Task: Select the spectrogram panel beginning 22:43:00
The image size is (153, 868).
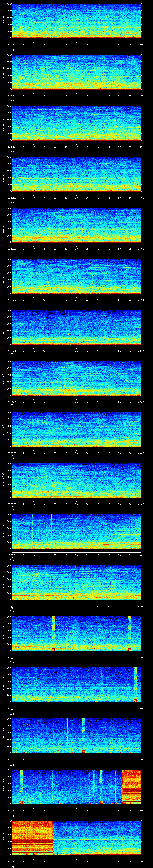Action: pyautogui.click(x=77, y=736)
